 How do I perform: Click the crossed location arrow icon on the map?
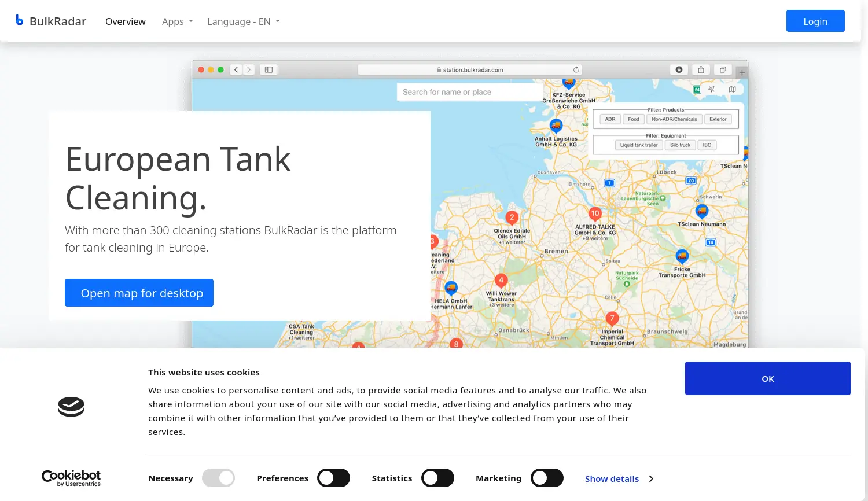[711, 89]
